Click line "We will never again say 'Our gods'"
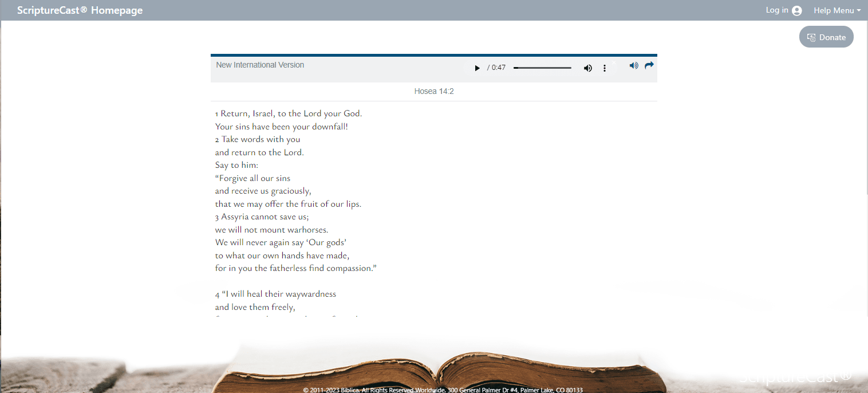This screenshot has height=393, width=868. pyautogui.click(x=281, y=242)
